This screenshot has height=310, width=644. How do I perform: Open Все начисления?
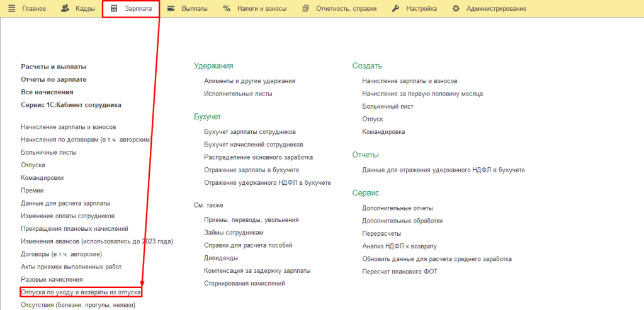pyautogui.click(x=47, y=92)
